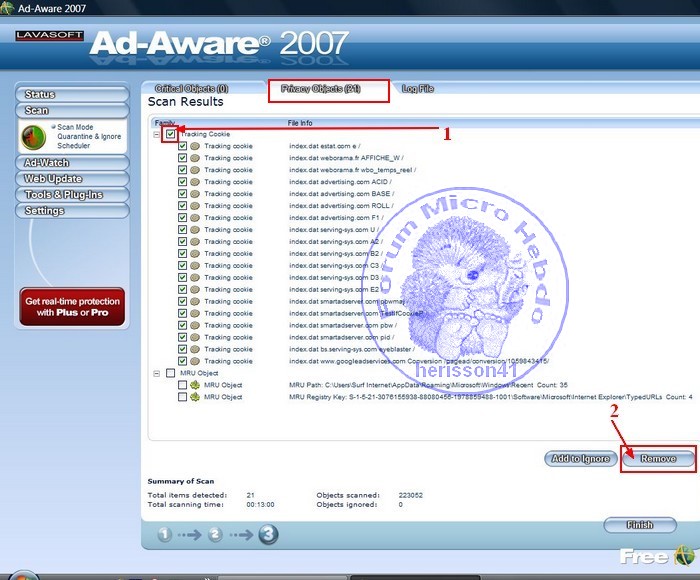Click wizard step 2 circle

coord(215,534)
